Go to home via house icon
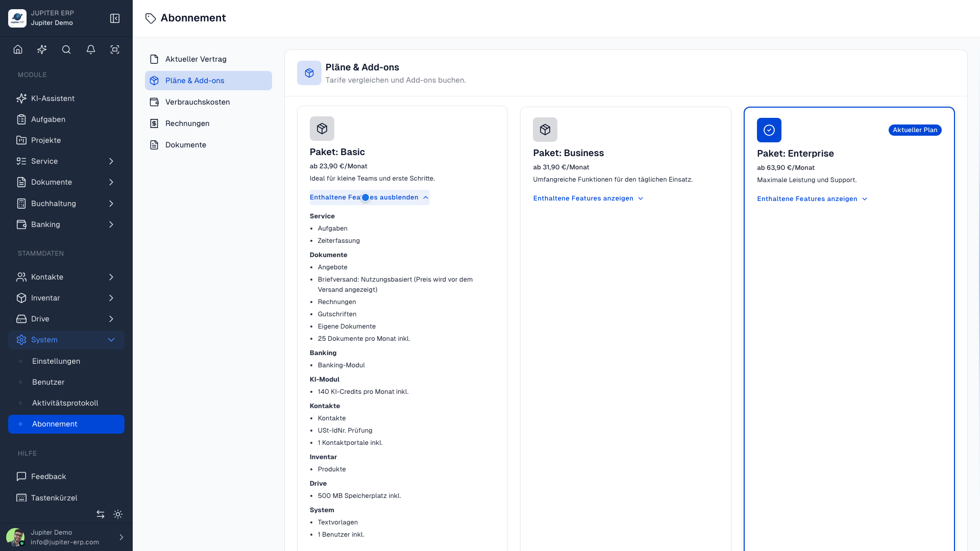Image resolution: width=980 pixels, height=551 pixels. click(18, 49)
